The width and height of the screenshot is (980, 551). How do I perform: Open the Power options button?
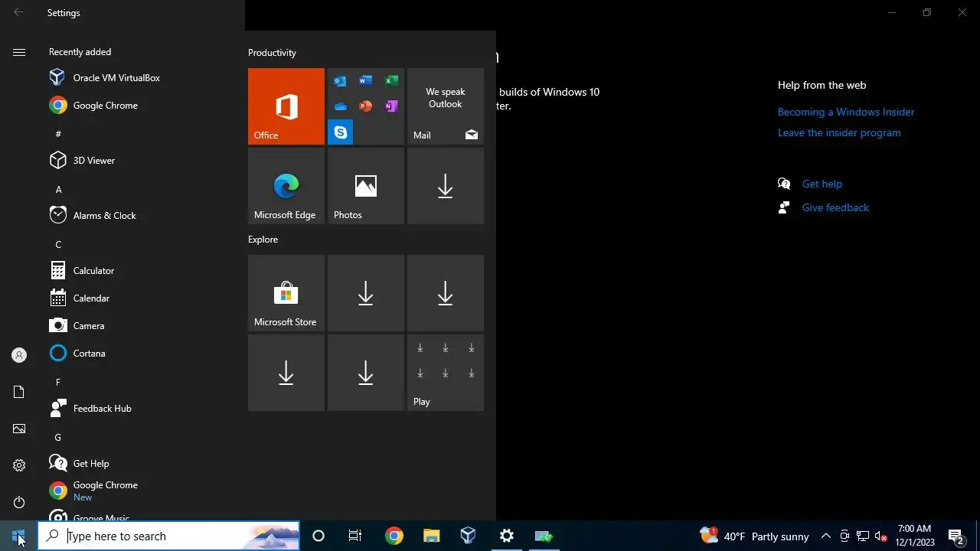point(19,502)
